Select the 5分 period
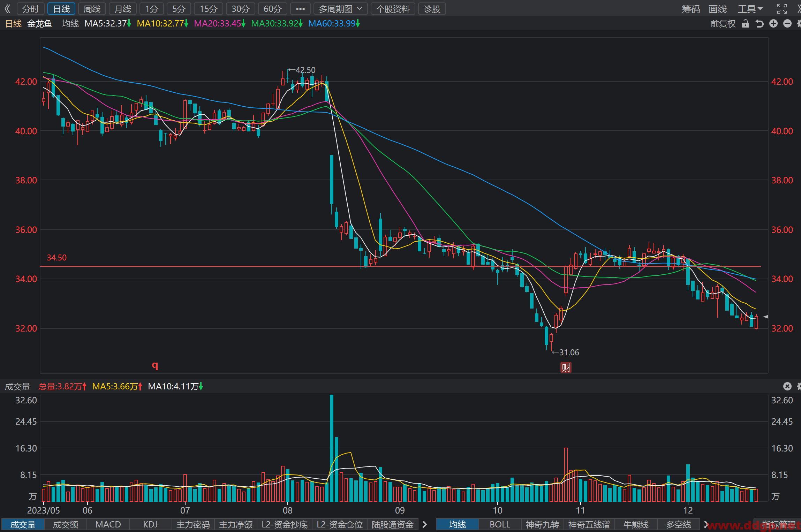 (x=179, y=9)
